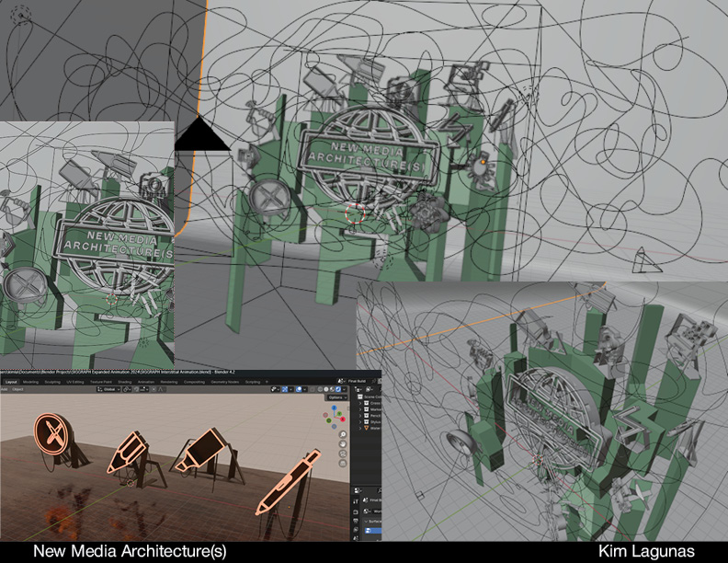Viewport: 728px width, 563px height.
Task: Expand the Pencil collection in outliner
Action: 360,416
